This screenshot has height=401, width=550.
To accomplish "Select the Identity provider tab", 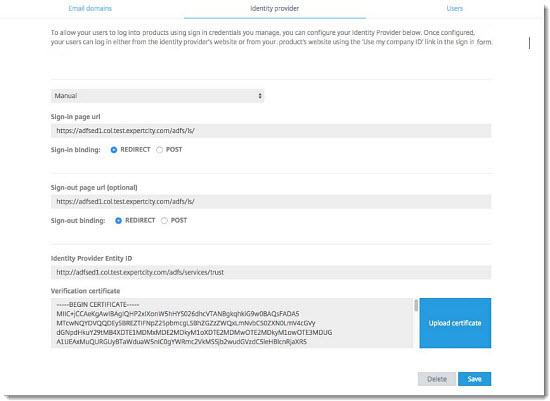I will pyautogui.click(x=275, y=8).
